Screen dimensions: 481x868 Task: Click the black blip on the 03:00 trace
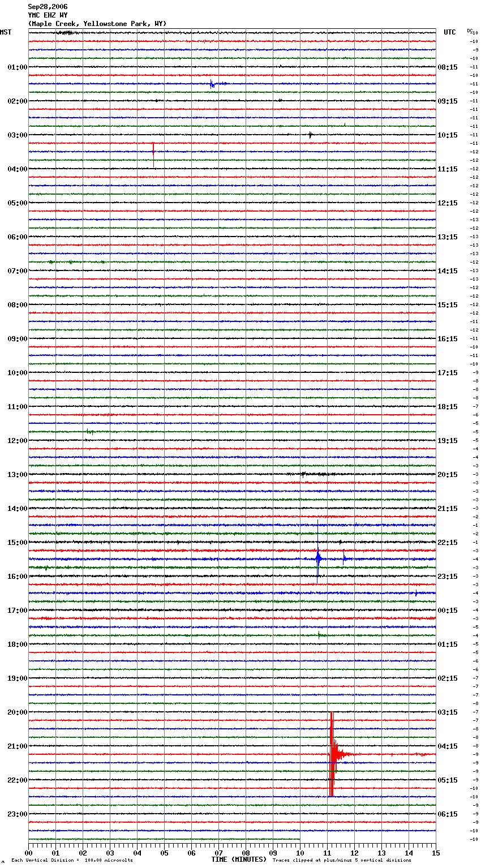(310, 135)
